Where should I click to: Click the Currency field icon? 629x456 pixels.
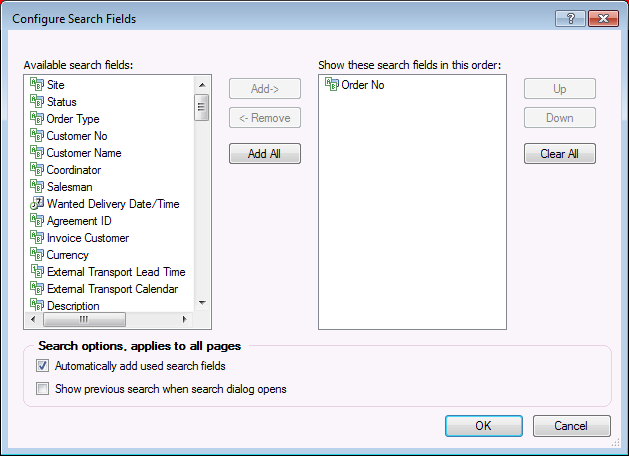click(37, 255)
